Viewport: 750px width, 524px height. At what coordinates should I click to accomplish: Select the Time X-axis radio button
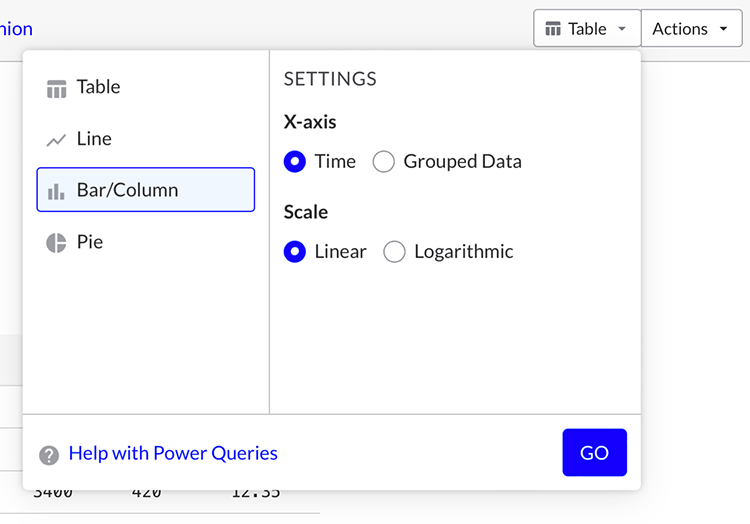pos(295,162)
